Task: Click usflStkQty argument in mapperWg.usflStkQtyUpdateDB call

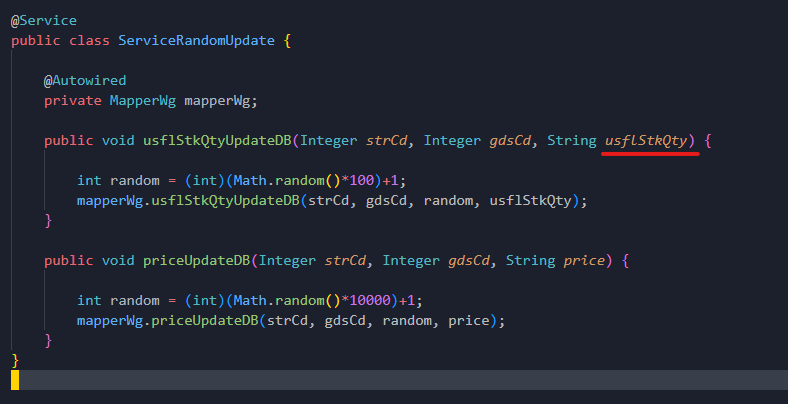Action: pyautogui.click(x=531, y=200)
